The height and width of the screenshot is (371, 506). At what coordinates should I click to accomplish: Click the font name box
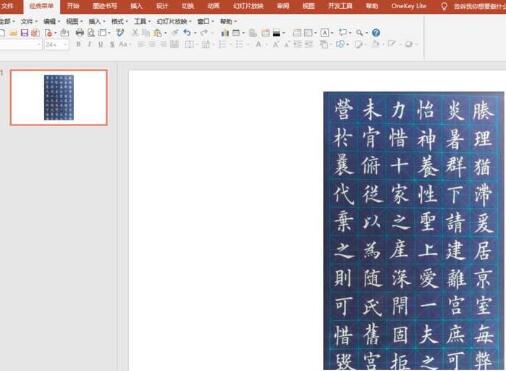[x=21, y=44]
